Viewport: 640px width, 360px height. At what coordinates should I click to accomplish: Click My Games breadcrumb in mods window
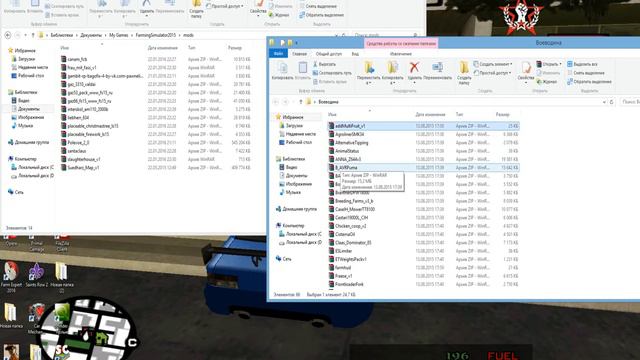coord(119,36)
